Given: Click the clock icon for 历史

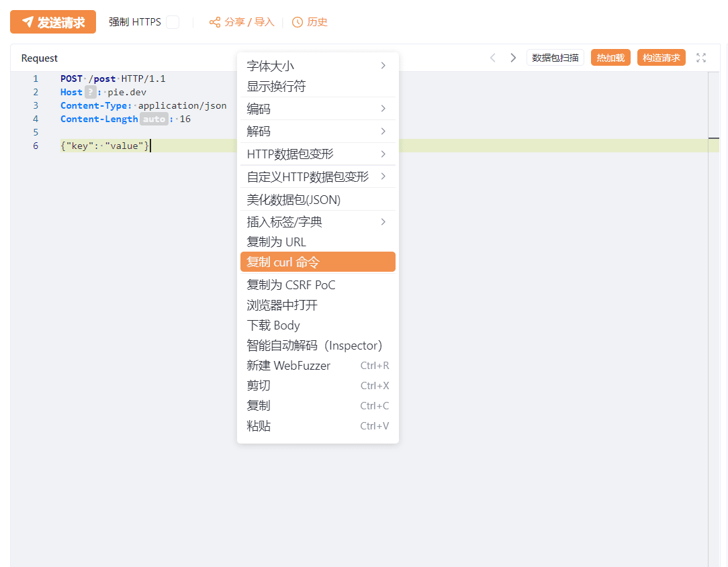Looking at the screenshot, I should pyautogui.click(x=298, y=22).
